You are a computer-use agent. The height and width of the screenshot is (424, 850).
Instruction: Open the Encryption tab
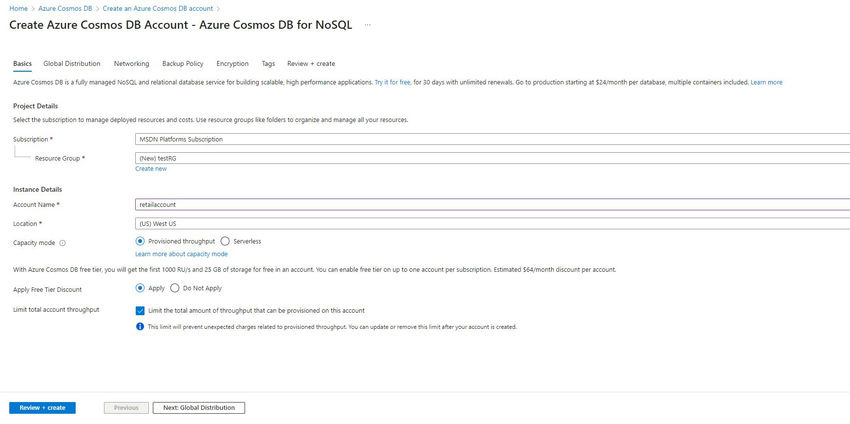tap(233, 63)
